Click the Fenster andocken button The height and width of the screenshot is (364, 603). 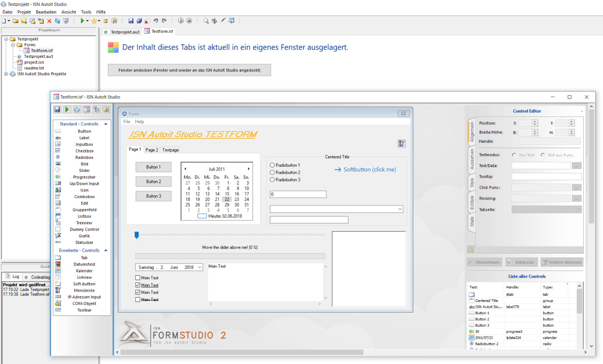[x=189, y=70]
